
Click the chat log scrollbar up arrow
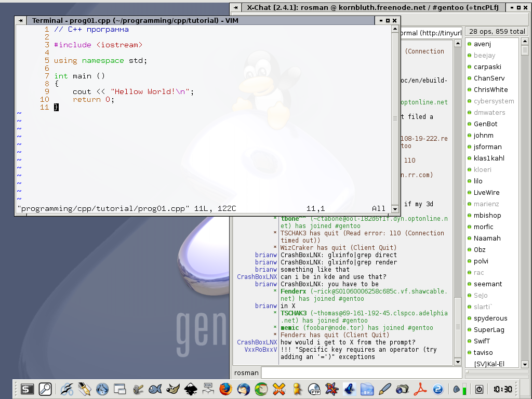point(458,44)
